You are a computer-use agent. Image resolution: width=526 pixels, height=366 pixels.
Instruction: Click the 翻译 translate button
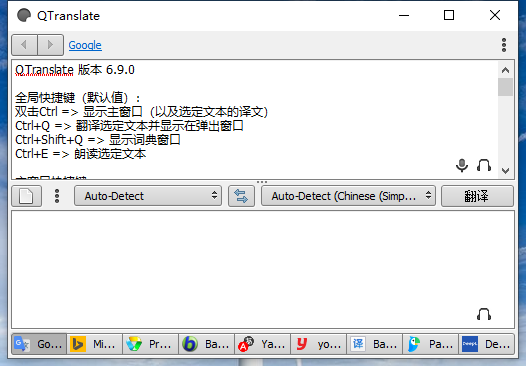tap(477, 196)
